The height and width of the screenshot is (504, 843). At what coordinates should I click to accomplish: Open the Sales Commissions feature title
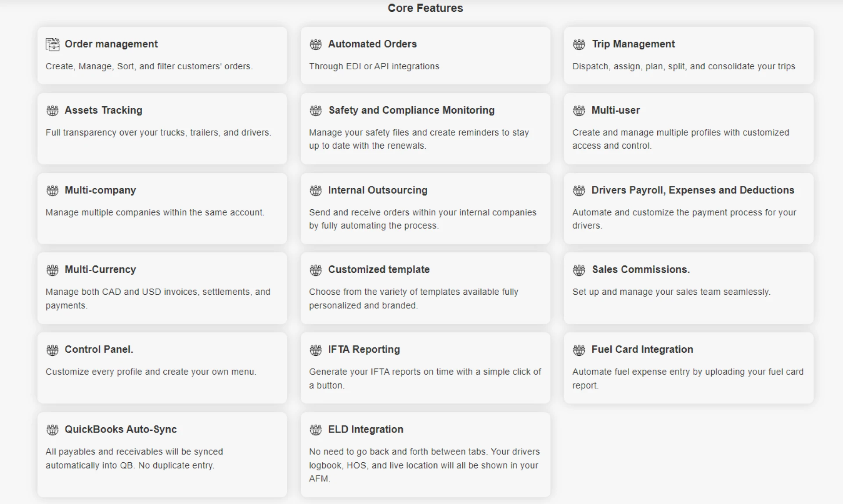[641, 269]
